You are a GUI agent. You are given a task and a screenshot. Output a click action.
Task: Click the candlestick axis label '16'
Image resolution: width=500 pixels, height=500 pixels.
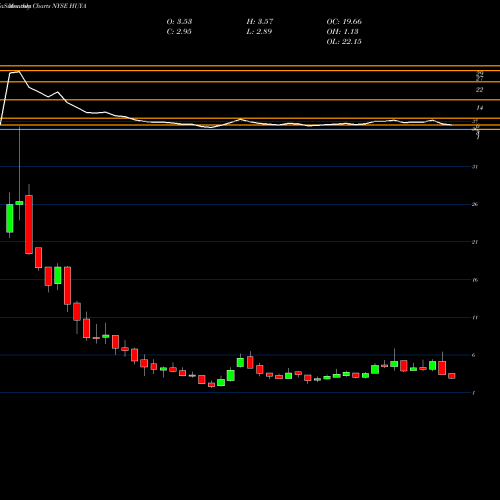pyautogui.click(x=475, y=280)
